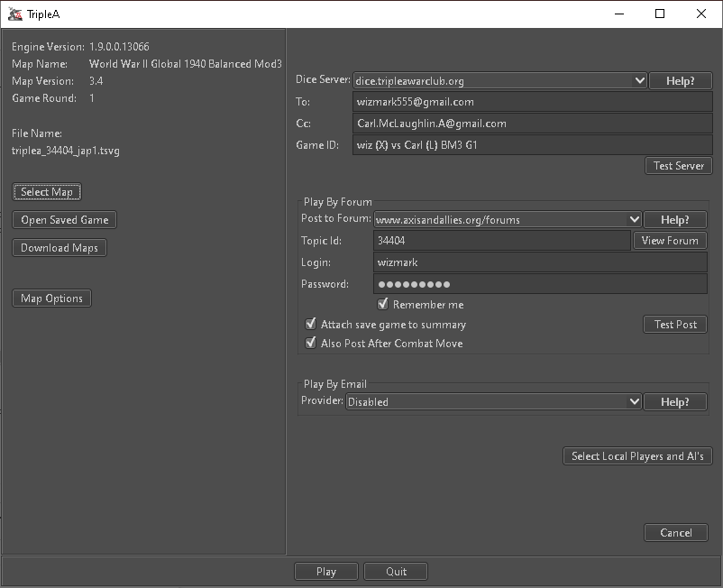Expand the Post to Forum dropdown
This screenshot has height=588, width=723.
tap(508, 219)
